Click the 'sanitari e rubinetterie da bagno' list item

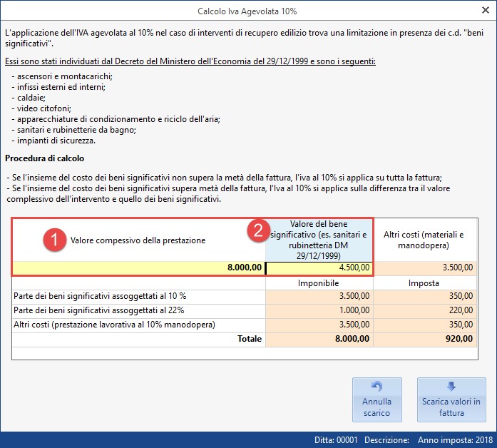coord(74,130)
